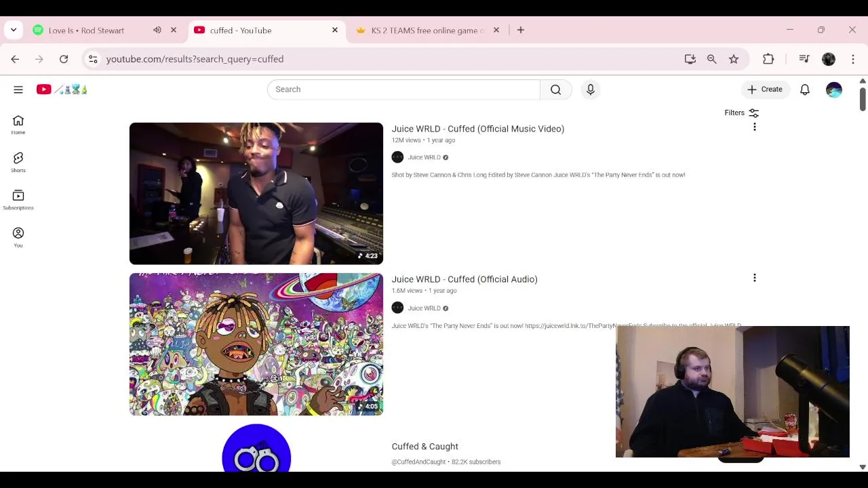Screen dimensions: 868x488
Task: Bookmark this page with the star
Action: (x=734, y=59)
